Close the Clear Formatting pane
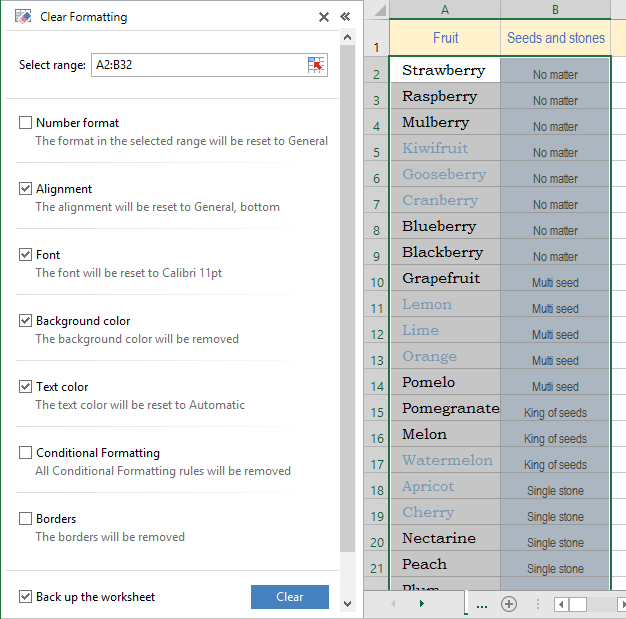The height and width of the screenshot is (619, 626). tap(324, 17)
